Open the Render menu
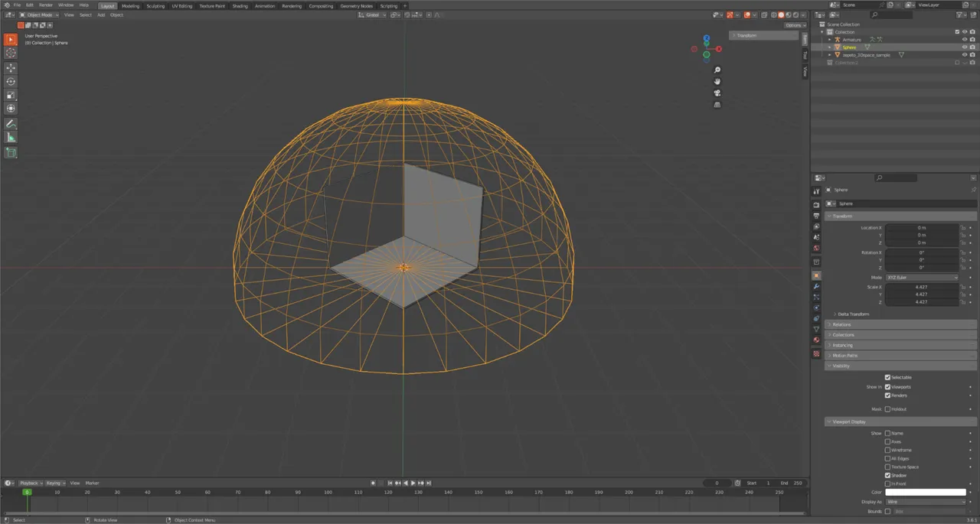This screenshot has height=524, width=980. click(x=46, y=5)
